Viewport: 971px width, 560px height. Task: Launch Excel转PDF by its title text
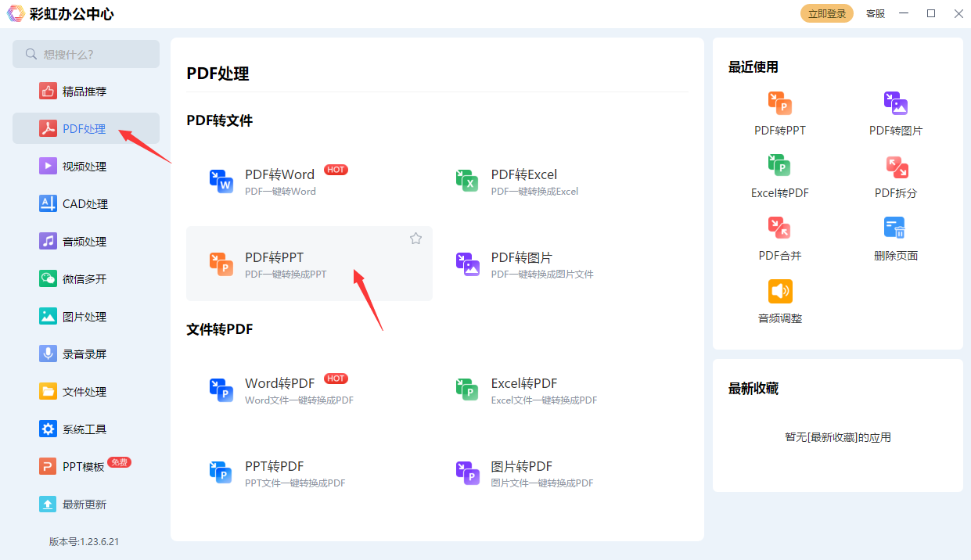click(524, 383)
